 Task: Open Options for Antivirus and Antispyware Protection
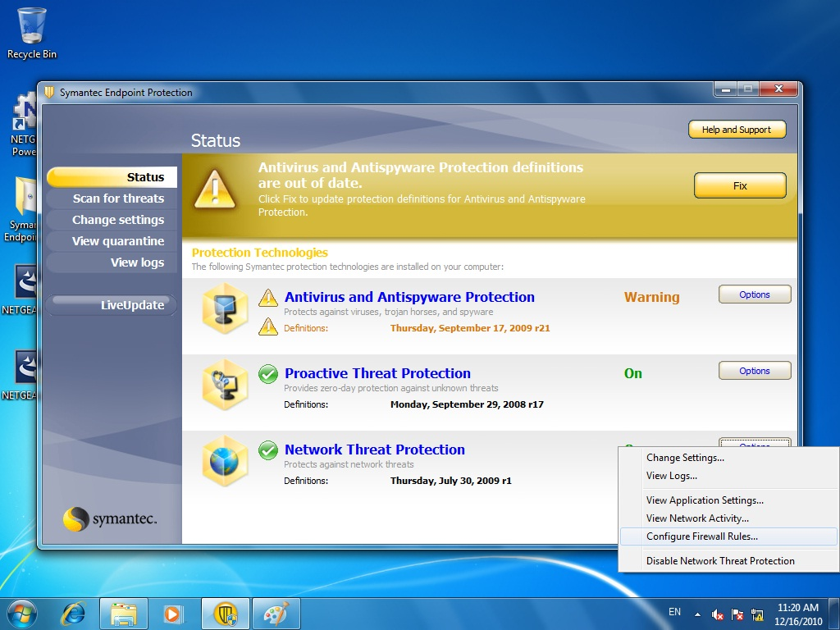pos(755,294)
